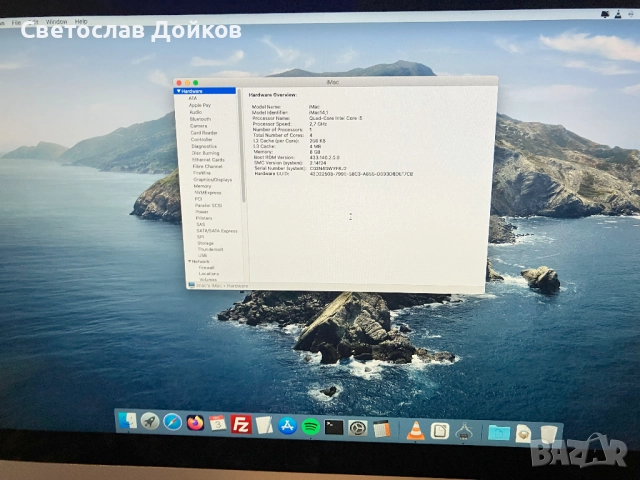
Task: Select Apple Pay in the sidebar
Action: point(200,105)
